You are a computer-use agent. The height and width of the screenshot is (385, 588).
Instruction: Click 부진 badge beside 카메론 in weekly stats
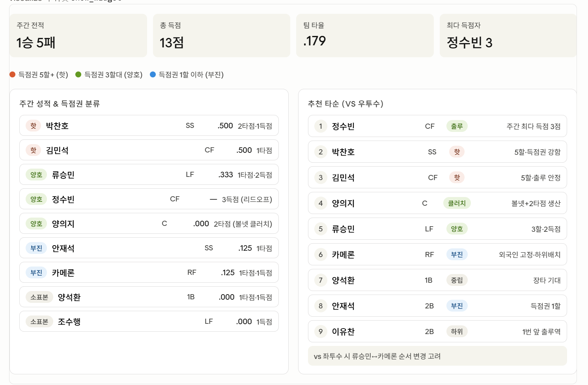coord(36,272)
